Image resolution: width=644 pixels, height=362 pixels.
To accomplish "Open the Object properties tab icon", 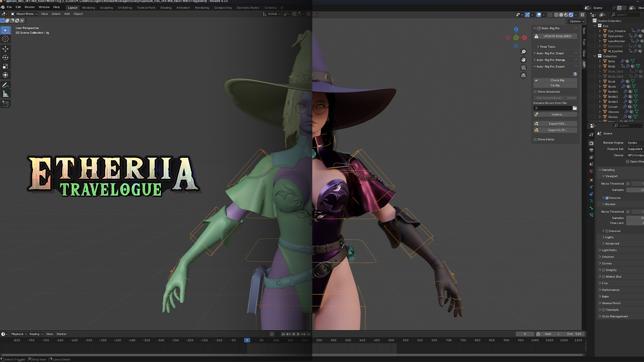I will tap(591, 180).
